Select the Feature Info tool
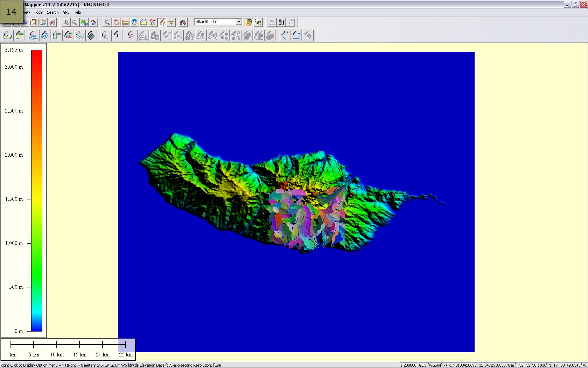Image resolution: width=588 pixels, height=368 pixels. [134, 22]
